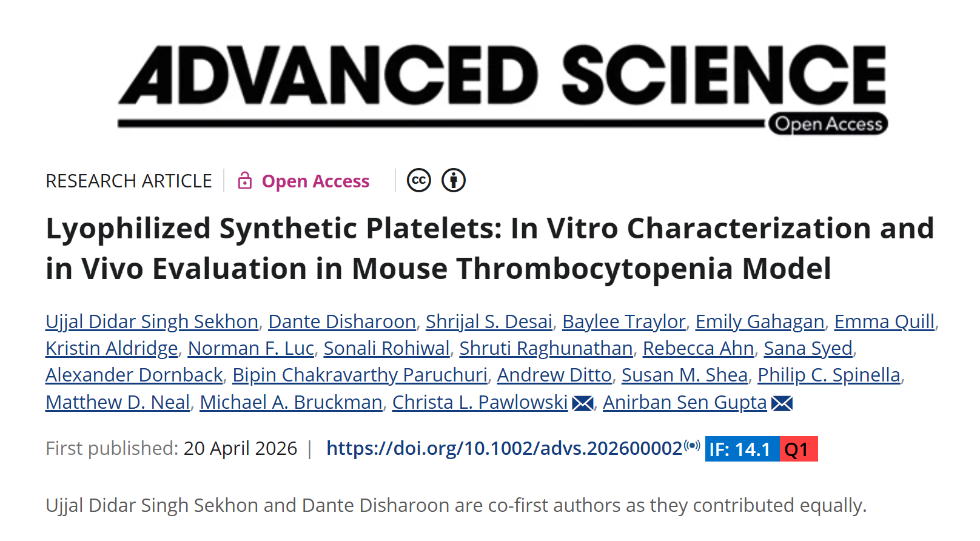980x541 pixels.
Task: Click author name Michael A. Bruckman
Action: pyautogui.click(x=291, y=403)
